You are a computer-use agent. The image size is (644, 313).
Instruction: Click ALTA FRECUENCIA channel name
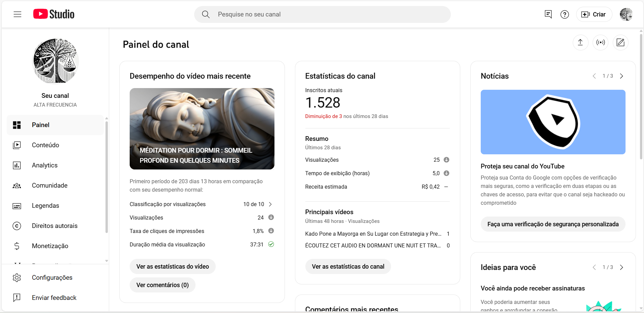pyautogui.click(x=55, y=105)
